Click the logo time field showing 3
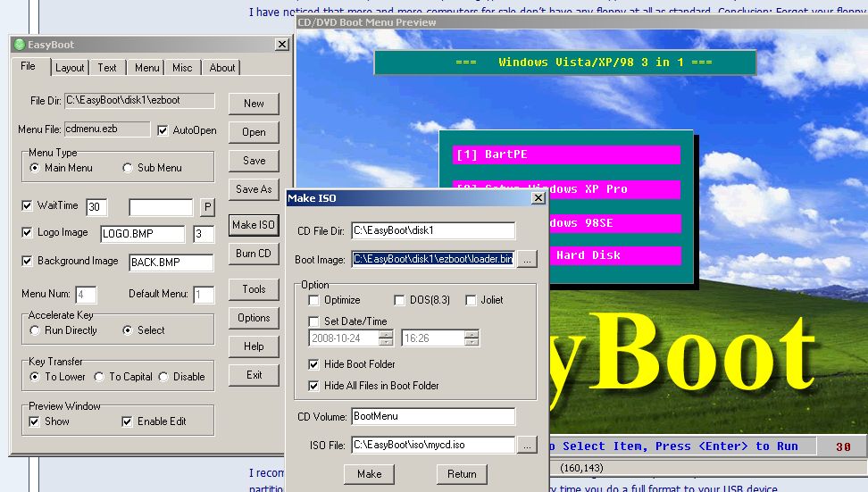This screenshot has width=868, height=492. (x=204, y=234)
